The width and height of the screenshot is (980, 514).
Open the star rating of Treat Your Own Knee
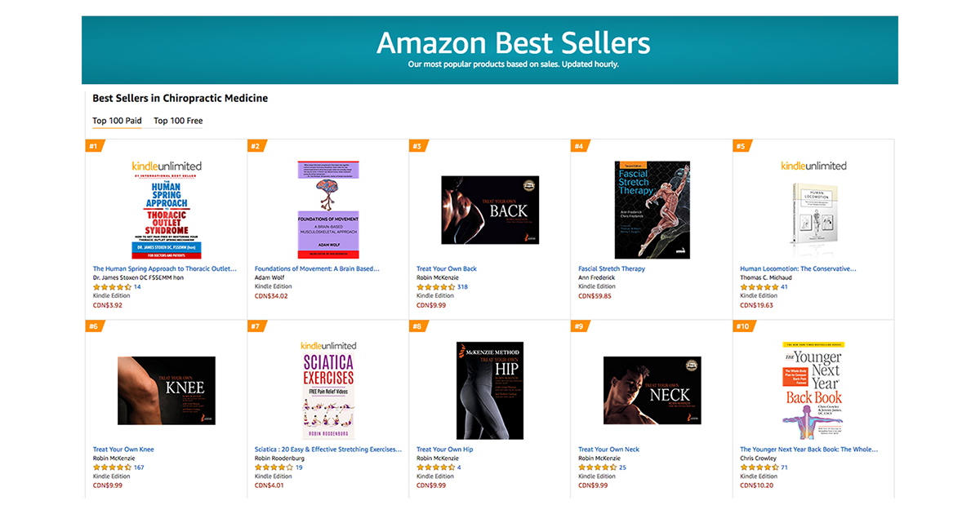click(113, 467)
